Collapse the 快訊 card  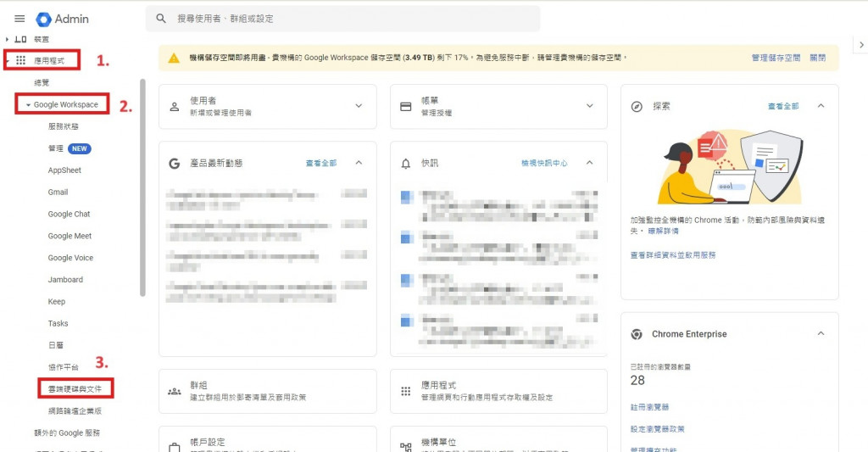click(590, 163)
